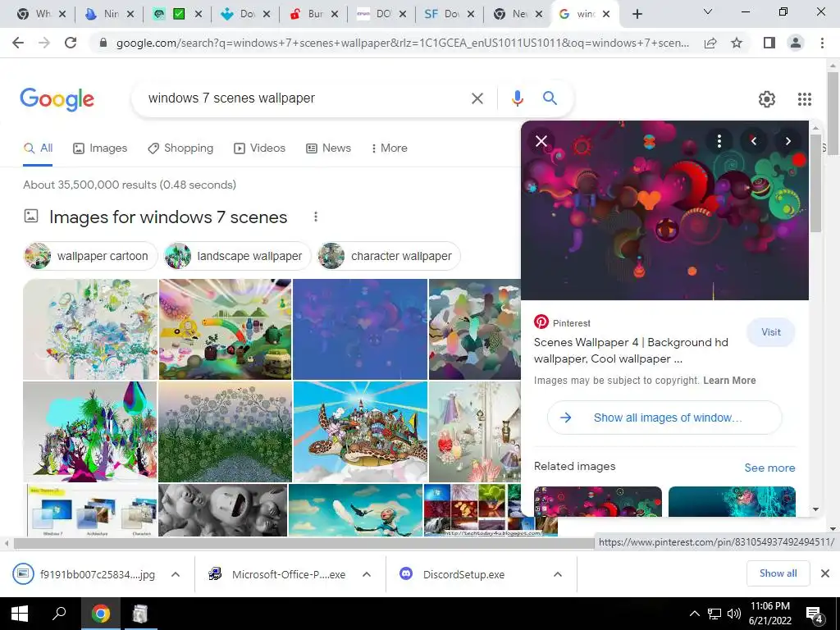Clear the search box with the X
The width and height of the screenshot is (840, 630).
pos(477,98)
